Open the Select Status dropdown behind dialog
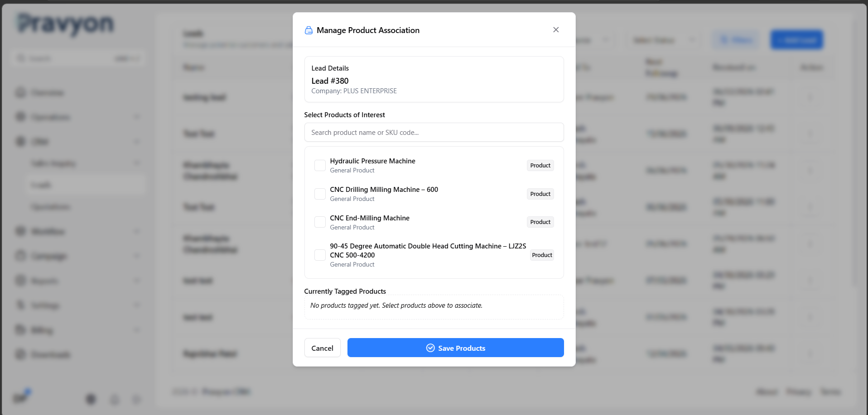Image resolution: width=868 pixels, height=415 pixels. tap(664, 40)
